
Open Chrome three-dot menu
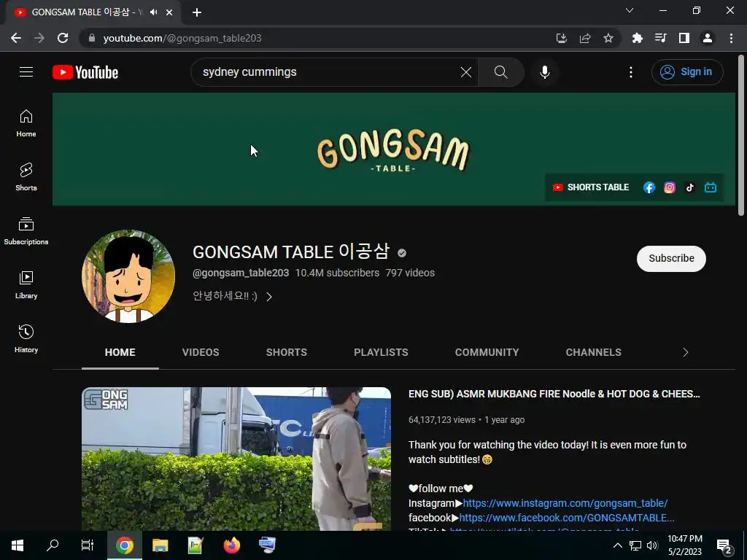click(x=731, y=38)
